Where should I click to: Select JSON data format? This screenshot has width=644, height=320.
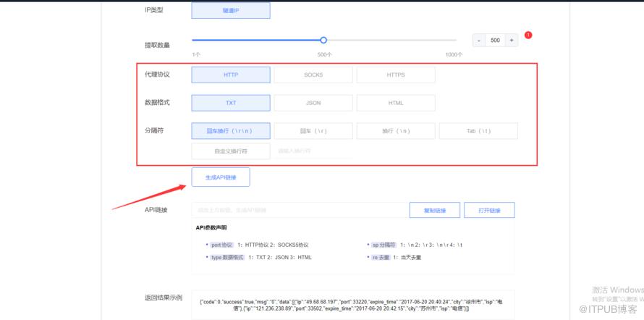pos(313,103)
